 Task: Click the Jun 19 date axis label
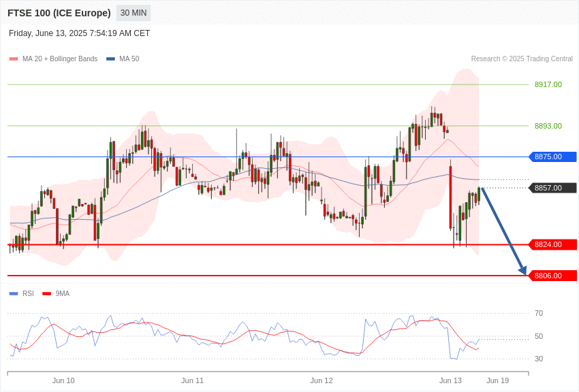[x=498, y=380]
